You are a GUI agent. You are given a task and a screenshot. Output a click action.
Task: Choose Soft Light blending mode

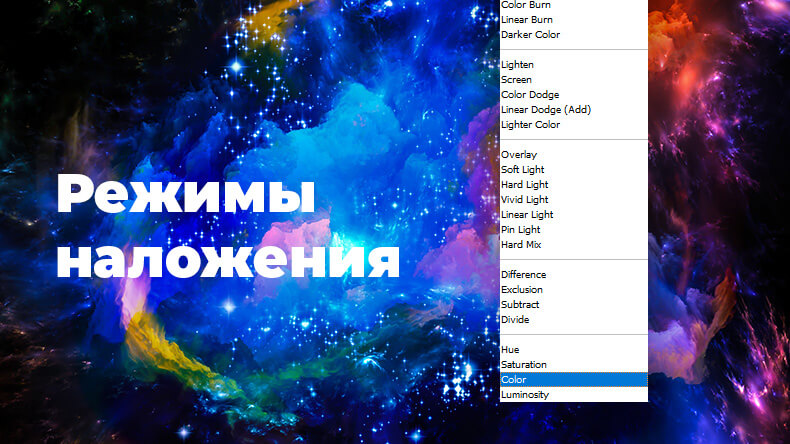[x=573, y=170]
